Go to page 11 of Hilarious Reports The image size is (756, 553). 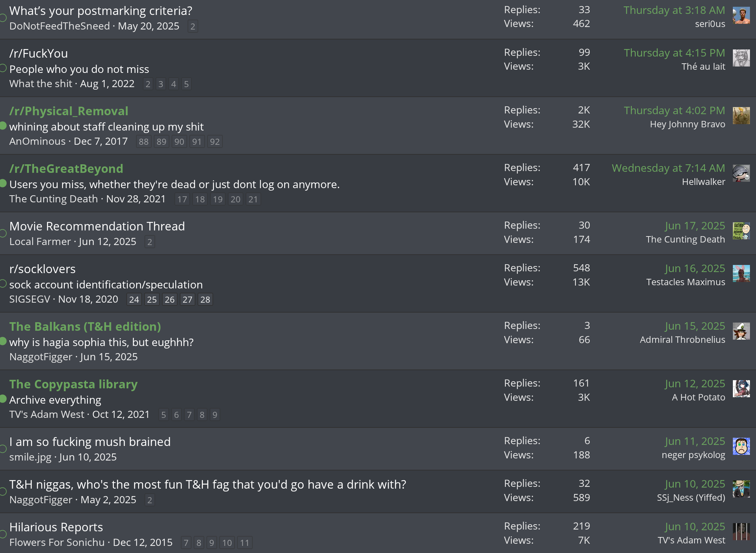(245, 543)
